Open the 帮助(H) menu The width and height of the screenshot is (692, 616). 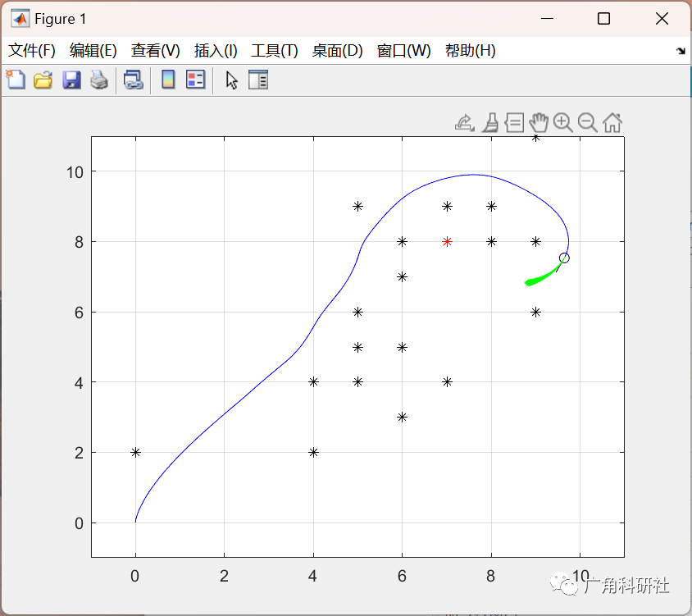coord(471,51)
